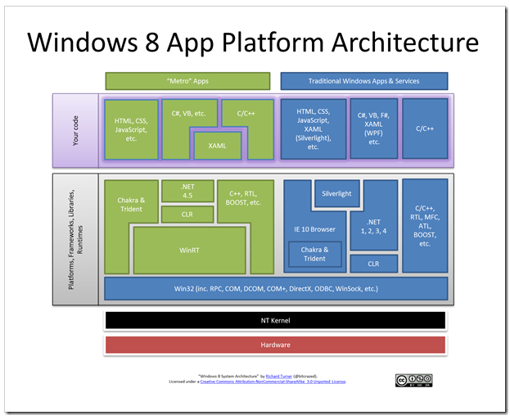Click the blue C#, VB, F#, XAML (WPF) box
Image resolution: width=510 pixels, height=420 pixels.
point(374,129)
